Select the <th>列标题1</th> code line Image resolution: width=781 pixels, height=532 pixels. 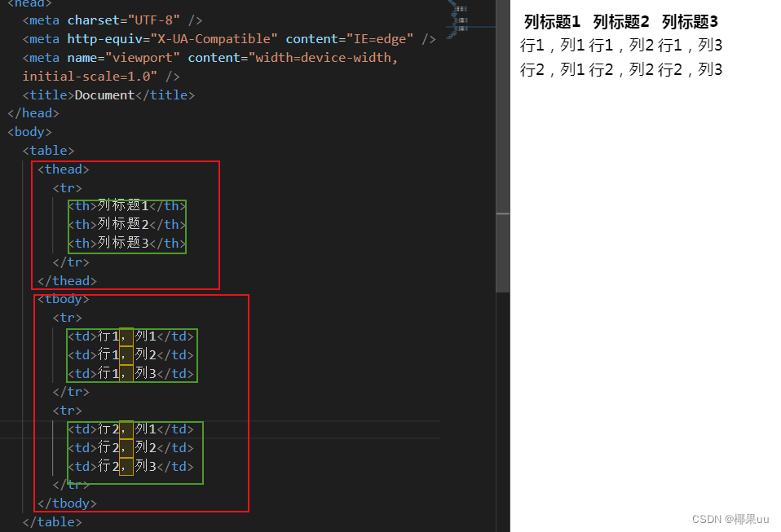coord(127,206)
